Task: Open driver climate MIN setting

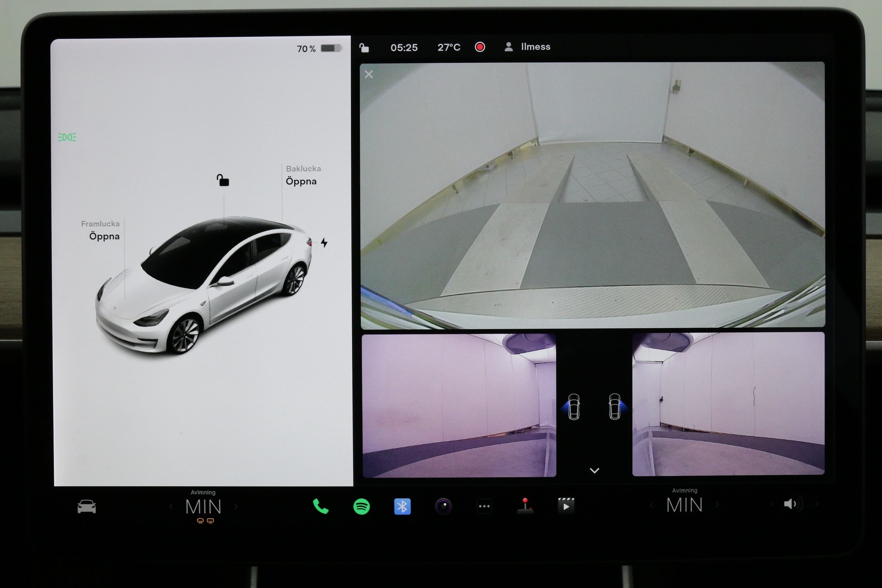Action: [x=203, y=507]
